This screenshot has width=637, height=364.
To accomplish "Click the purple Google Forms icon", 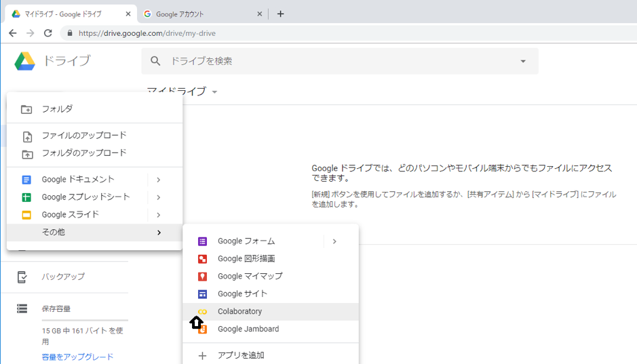I will [202, 241].
